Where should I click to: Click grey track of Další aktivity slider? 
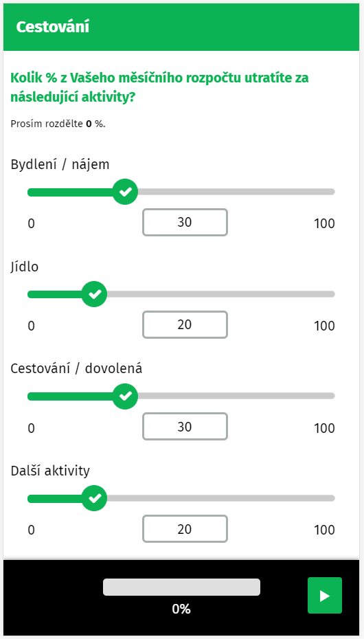[220, 498]
